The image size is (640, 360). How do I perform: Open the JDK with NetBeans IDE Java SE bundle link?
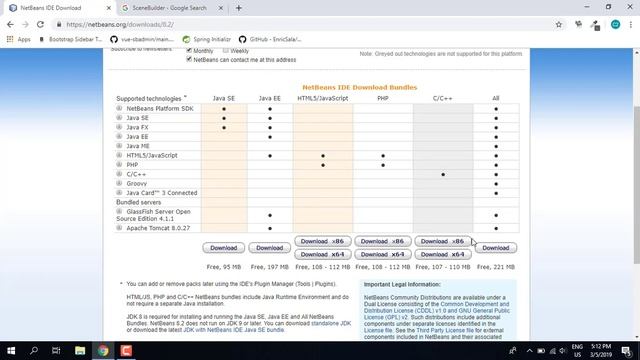233,330
